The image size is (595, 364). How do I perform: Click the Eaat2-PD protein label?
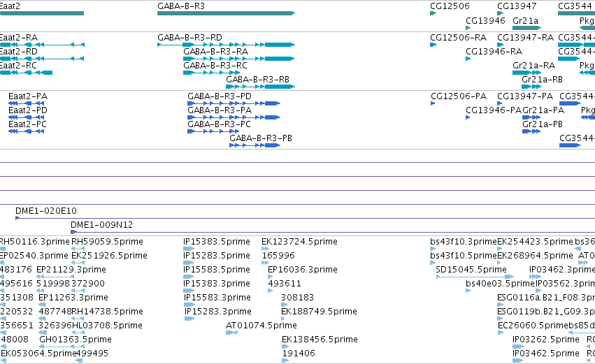tap(28, 110)
